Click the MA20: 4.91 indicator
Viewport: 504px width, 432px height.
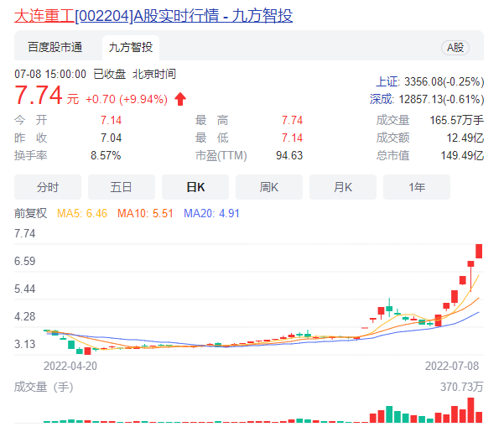211,213
